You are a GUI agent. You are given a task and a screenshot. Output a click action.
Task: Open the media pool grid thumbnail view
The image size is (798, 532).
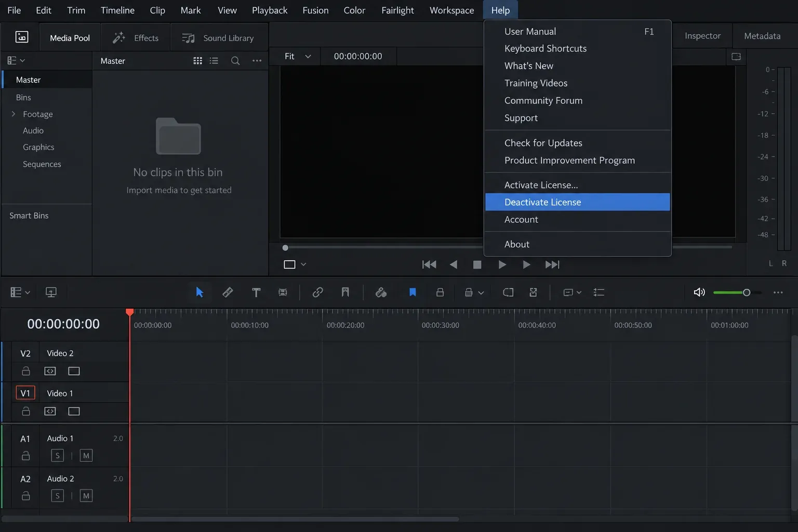[197, 61]
